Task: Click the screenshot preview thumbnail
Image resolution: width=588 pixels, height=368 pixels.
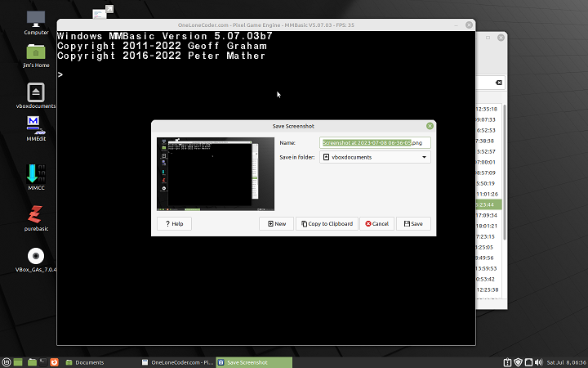Action: 216,174
